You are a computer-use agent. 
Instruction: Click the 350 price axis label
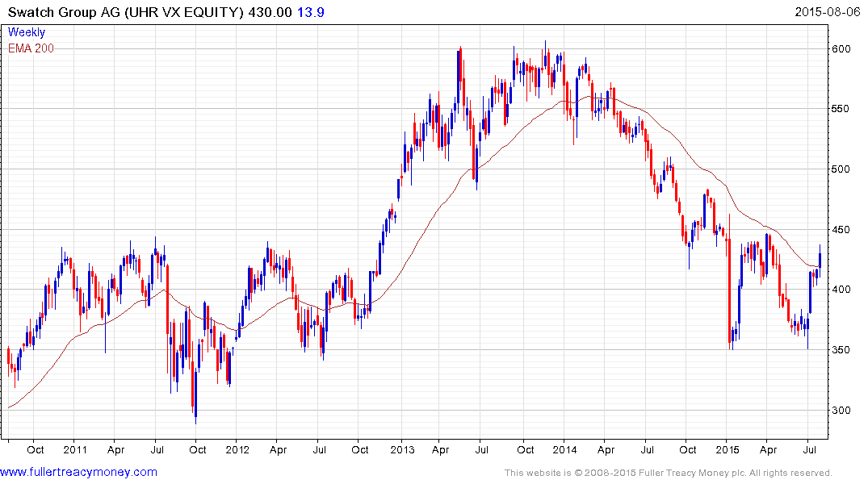click(x=841, y=349)
